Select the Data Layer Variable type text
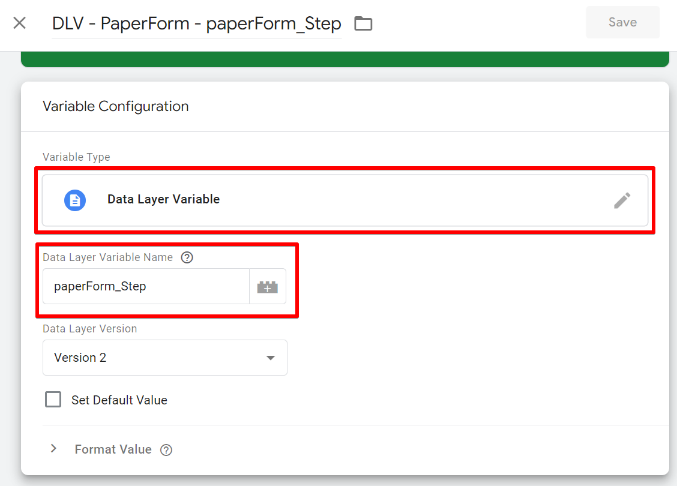Viewport: 677px width, 486px height. 163,200
